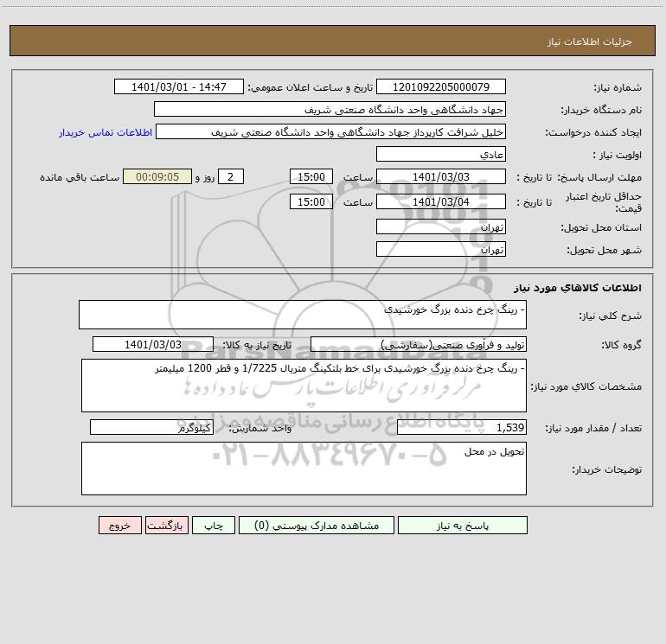Click the label شهر محل تحویل
This screenshot has height=644, width=666.
605,251
